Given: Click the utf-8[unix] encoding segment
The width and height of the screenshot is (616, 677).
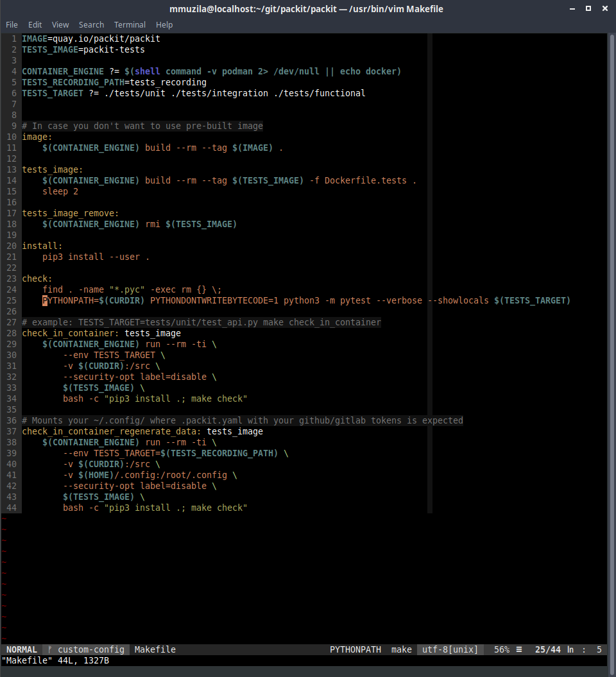Looking at the screenshot, I should (x=450, y=649).
